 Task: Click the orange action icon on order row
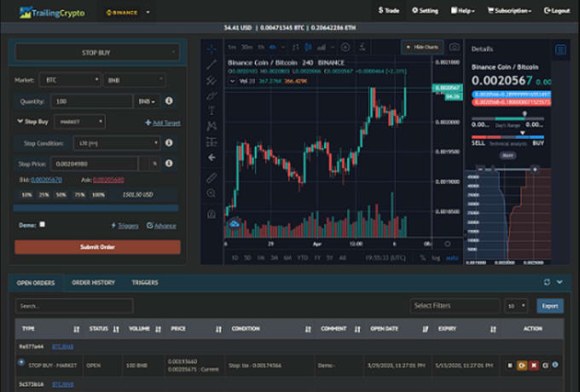522,366
